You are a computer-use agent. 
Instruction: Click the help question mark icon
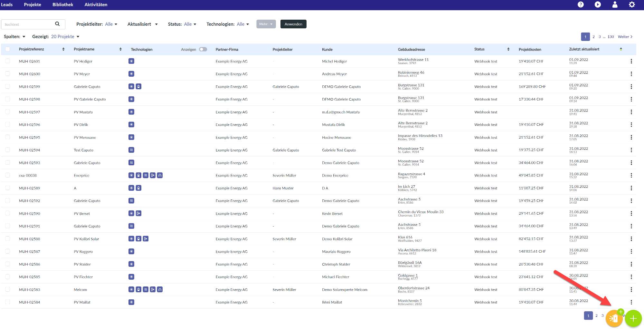(581, 5)
